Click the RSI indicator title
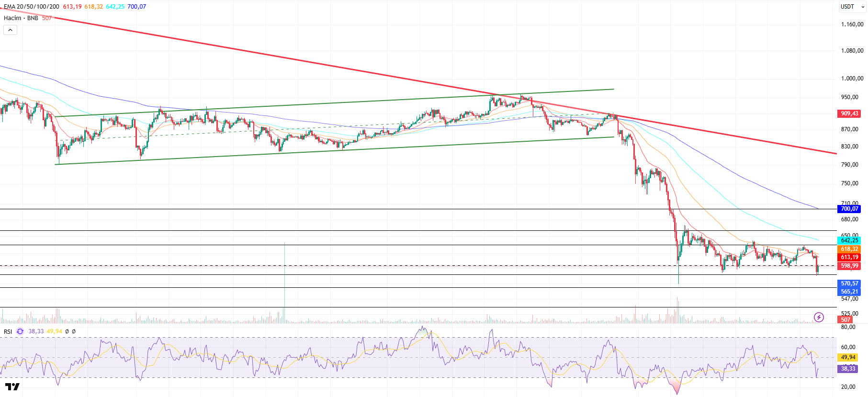Image resolution: width=868 pixels, height=397 pixels. pos(8,331)
